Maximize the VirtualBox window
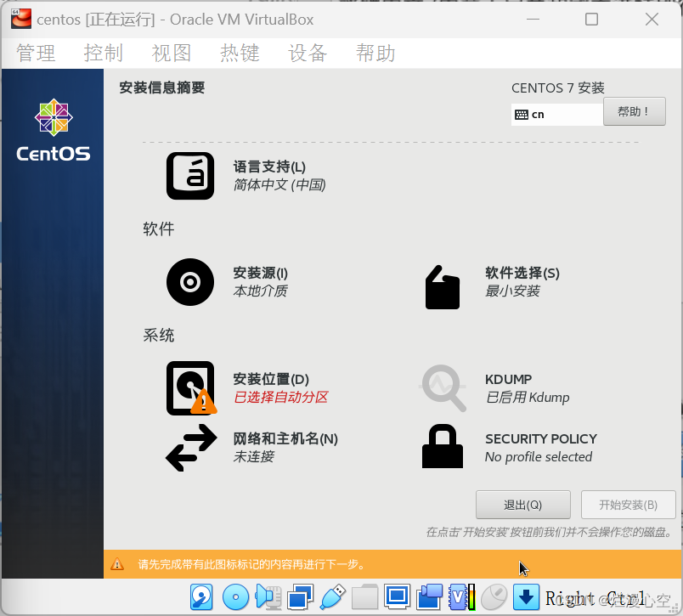 (591, 20)
